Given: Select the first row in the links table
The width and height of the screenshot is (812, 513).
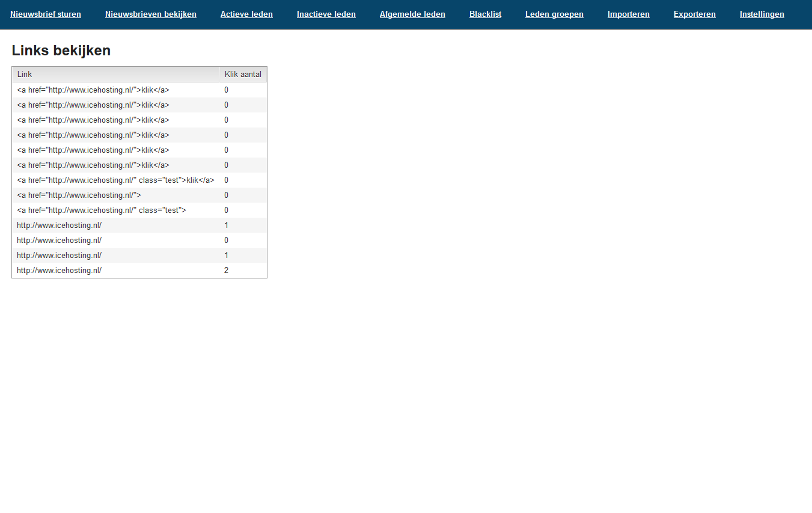Looking at the screenshot, I should click(93, 90).
